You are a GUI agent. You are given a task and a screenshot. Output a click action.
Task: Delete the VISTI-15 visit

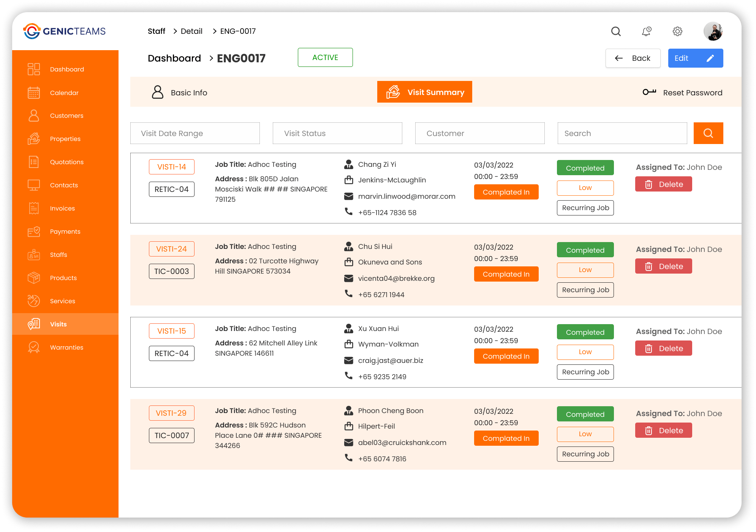coord(664,348)
